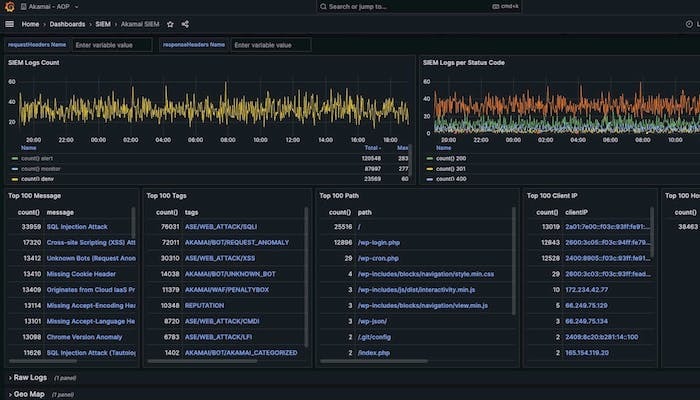
Task: Open the ASE/WEB_ATTACK/XSS tag
Action: click(220, 258)
